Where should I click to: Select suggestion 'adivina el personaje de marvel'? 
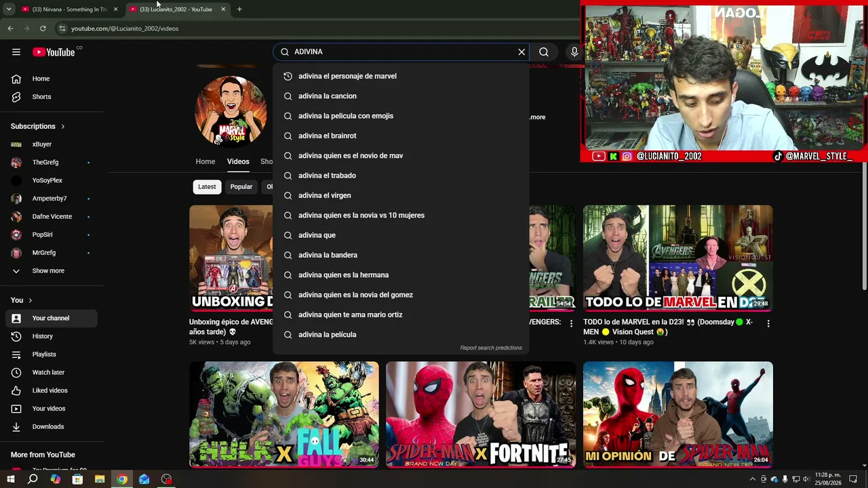[x=401, y=76]
